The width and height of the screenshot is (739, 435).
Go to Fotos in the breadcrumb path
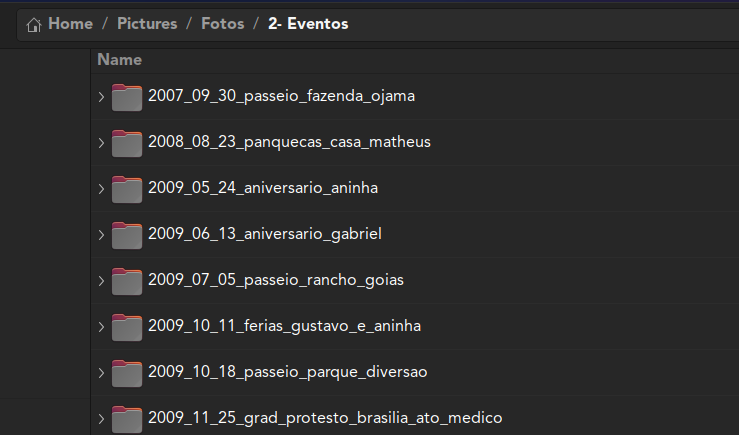222,24
